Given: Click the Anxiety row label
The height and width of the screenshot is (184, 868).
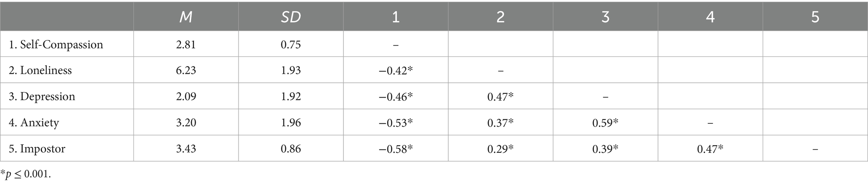Looking at the screenshot, I should click(x=34, y=123).
